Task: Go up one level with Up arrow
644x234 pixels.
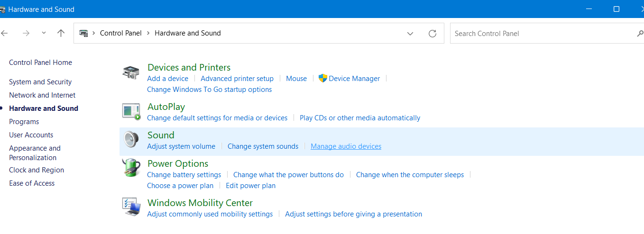Action: [61, 33]
